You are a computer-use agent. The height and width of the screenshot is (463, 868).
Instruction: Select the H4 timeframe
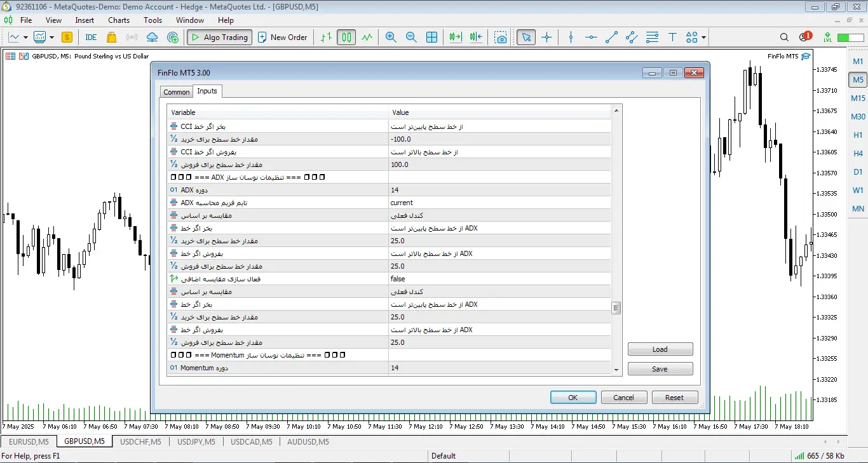[858, 154]
